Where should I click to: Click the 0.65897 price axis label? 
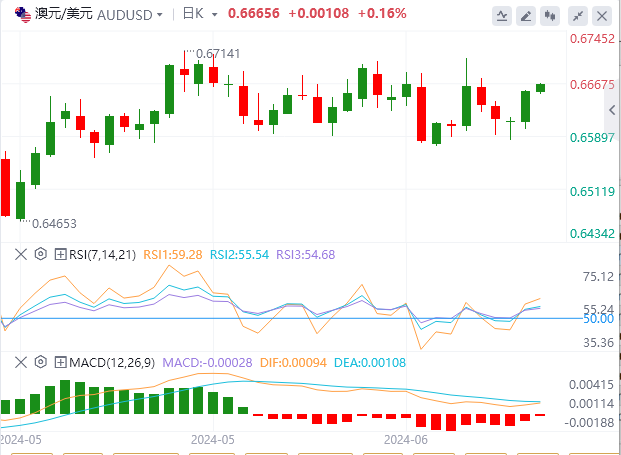(x=592, y=138)
